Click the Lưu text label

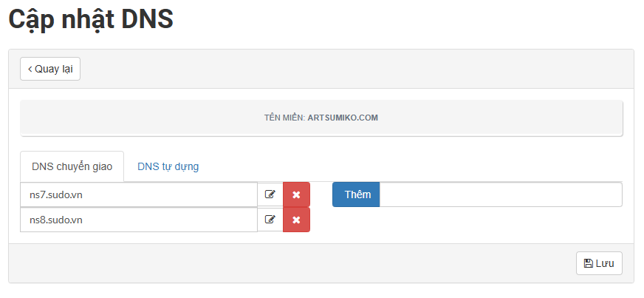(605, 263)
